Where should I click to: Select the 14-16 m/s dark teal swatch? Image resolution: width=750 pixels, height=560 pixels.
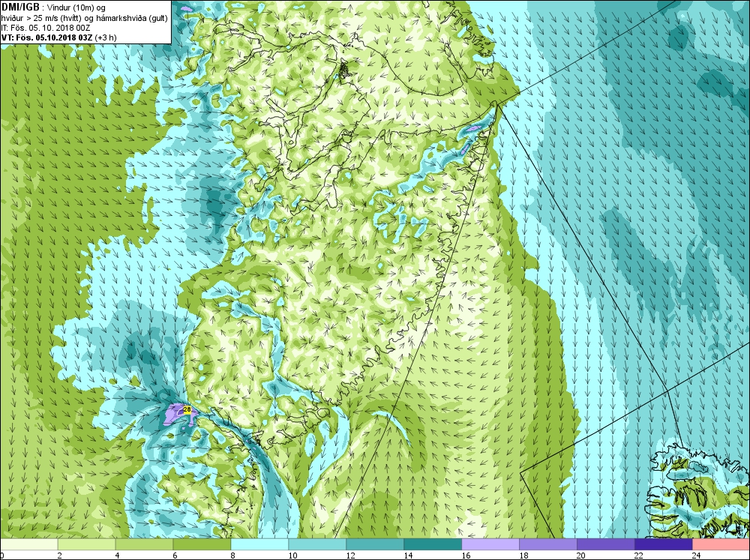tap(433, 545)
